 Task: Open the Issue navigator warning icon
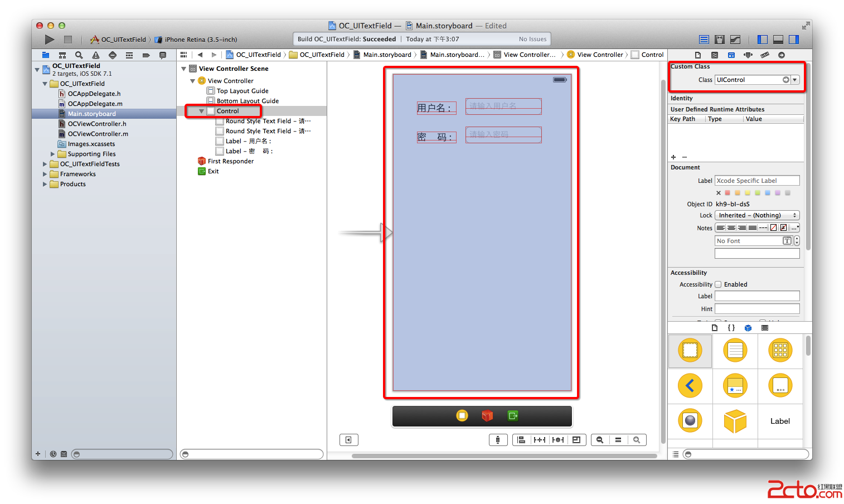(x=96, y=55)
